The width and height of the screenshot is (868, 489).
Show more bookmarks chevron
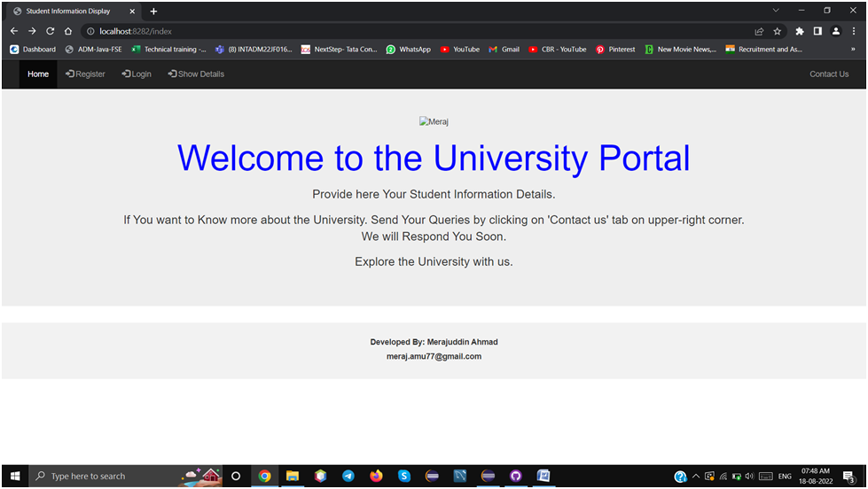pyautogui.click(x=853, y=50)
